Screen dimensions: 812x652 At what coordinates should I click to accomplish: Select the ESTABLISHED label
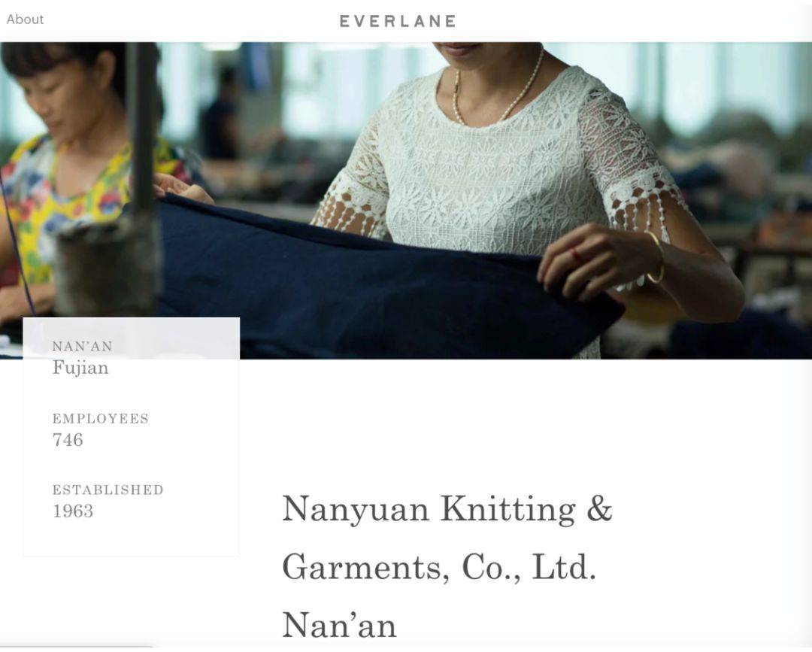coord(108,490)
